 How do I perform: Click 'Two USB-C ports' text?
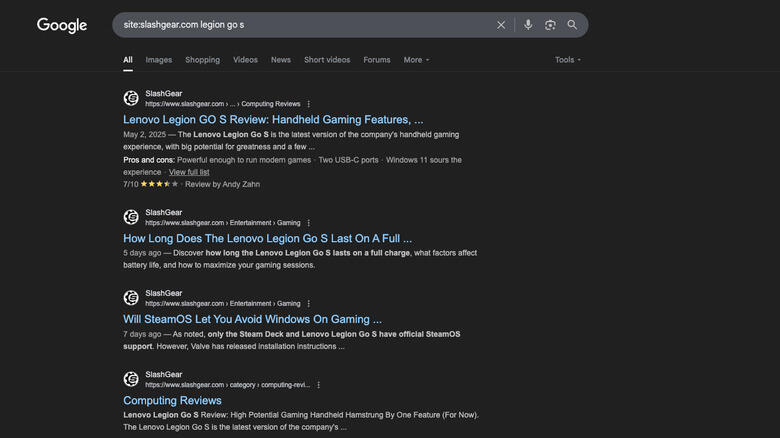coord(348,160)
